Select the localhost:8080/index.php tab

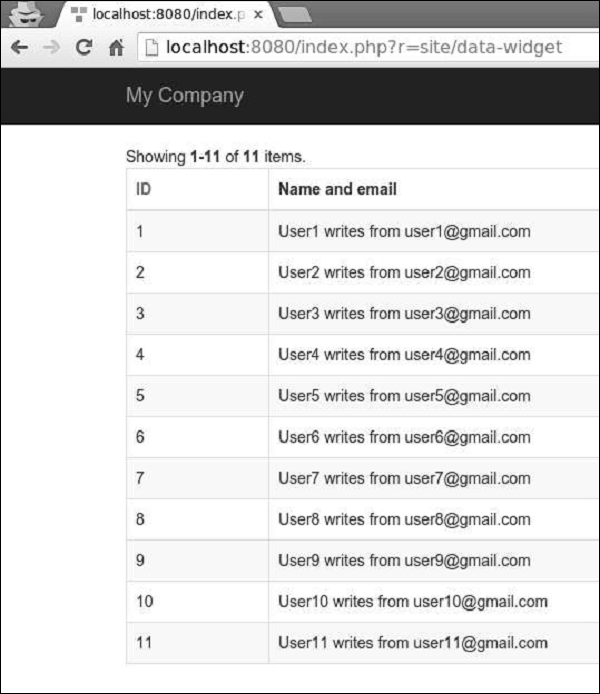166,14
